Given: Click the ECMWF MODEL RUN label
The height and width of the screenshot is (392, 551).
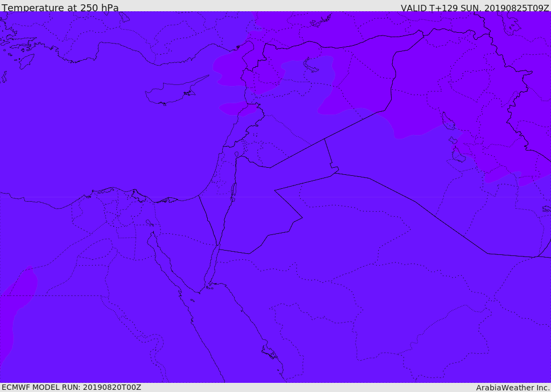Looking at the screenshot, I should coord(72,387).
